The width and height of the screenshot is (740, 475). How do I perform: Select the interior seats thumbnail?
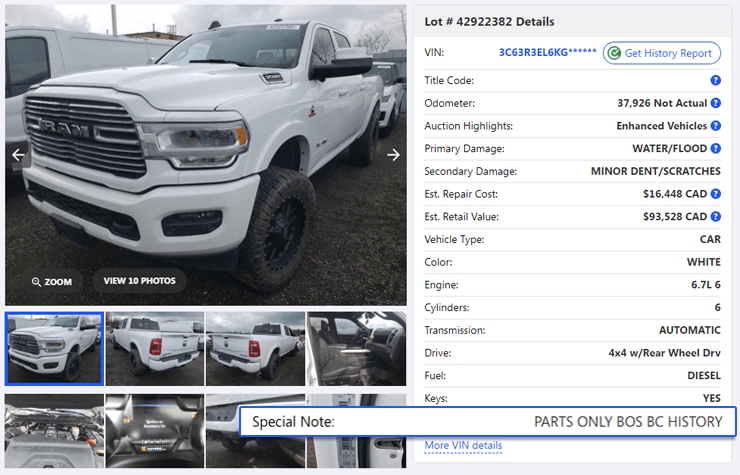pyautogui.click(x=356, y=348)
